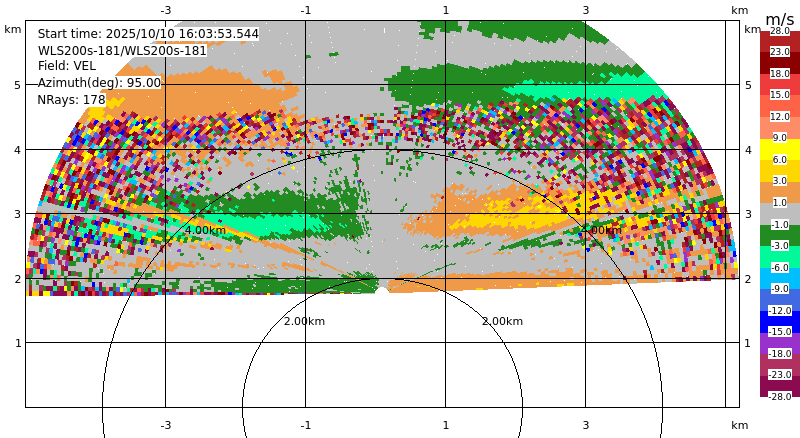Viewport: 800px width, 438px height.
Task: Click the left 2.00km range ring label
Action: click(x=304, y=322)
